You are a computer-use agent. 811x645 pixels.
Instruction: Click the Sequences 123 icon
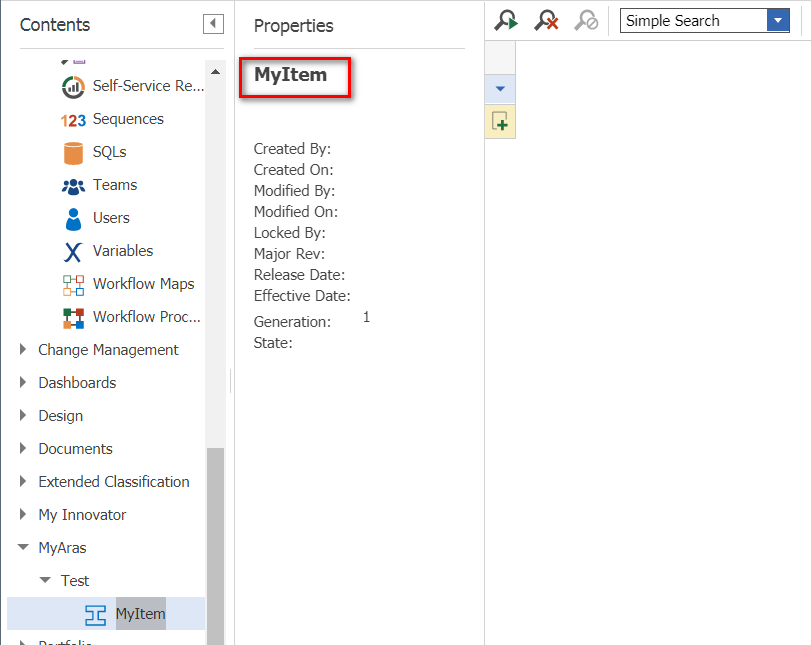point(73,120)
